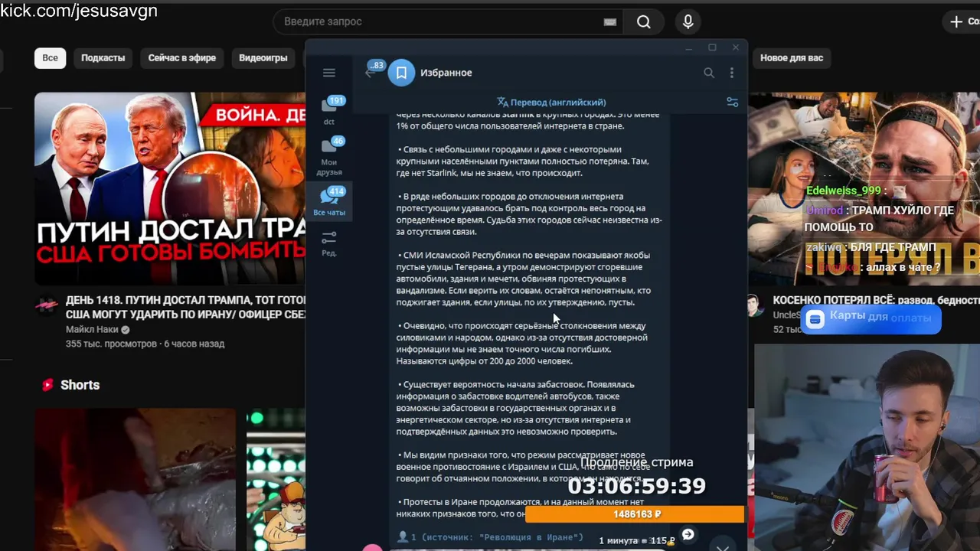The width and height of the screenshot is (980, 551).
Task: Open the Избранное chat title
Action: click(446, 73)
